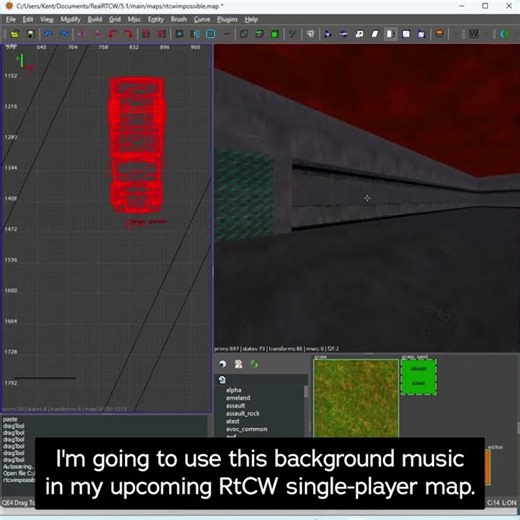Click the solid green cube CSG icon
The height and width of the screenshot is (520, 520).
point(275,34)
